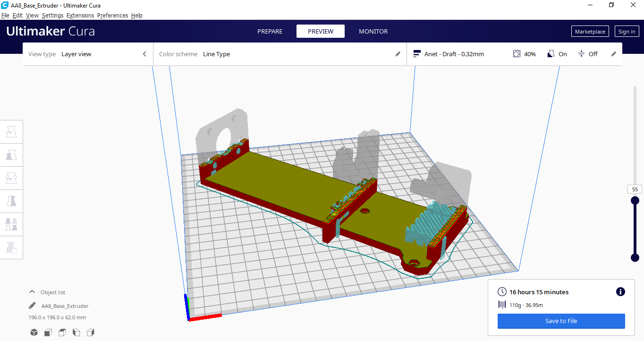Select the Move tool in left toolbar
The height and width of the screenshot is (341, 644).
coord(11,132)
